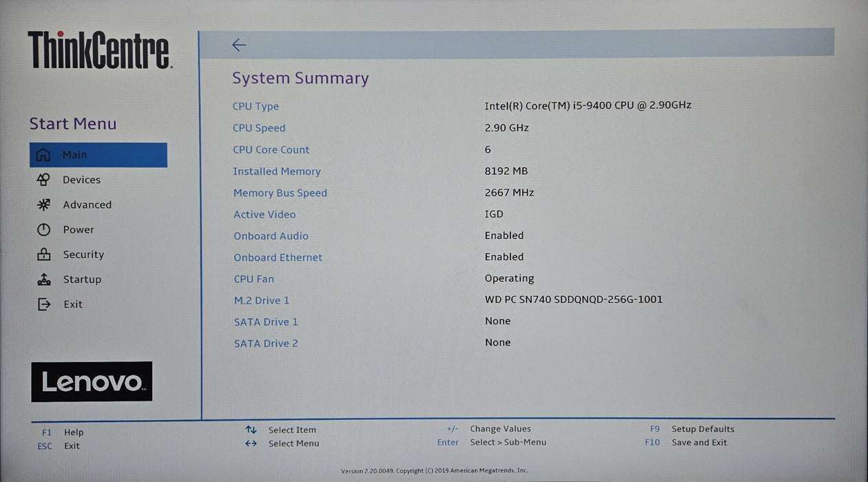
Task: Click F9 Setup Defaults
Action: tap(692, 429)
